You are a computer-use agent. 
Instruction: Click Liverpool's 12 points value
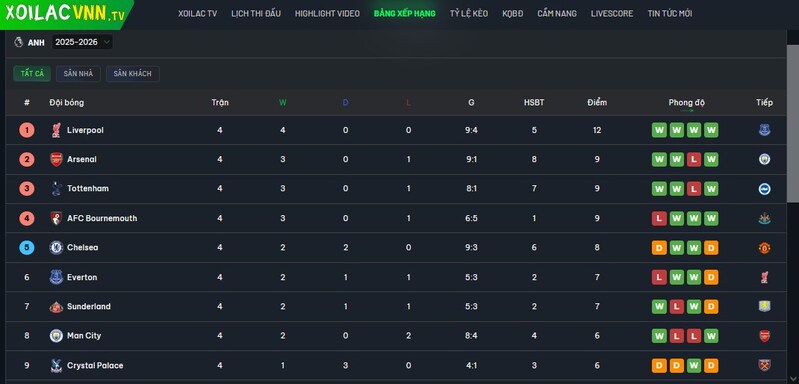click(597, 130)
